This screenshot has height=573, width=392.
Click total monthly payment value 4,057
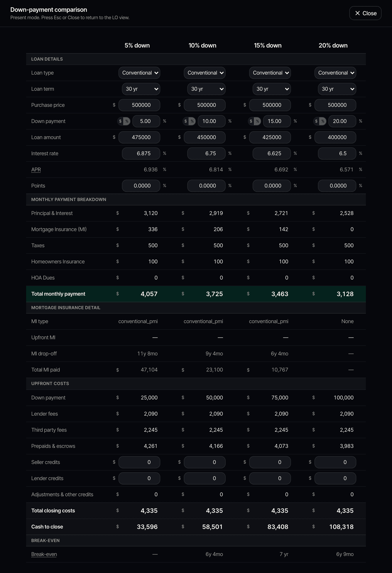[149, 294]
